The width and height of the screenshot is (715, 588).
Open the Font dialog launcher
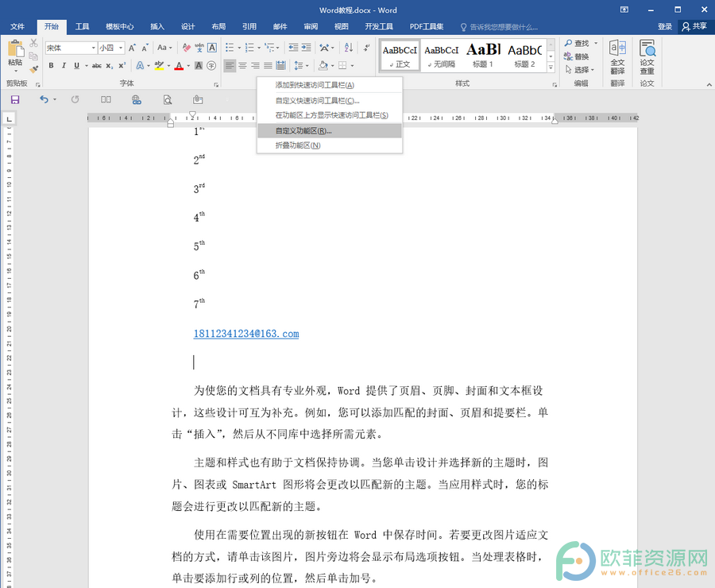(216, 85)
